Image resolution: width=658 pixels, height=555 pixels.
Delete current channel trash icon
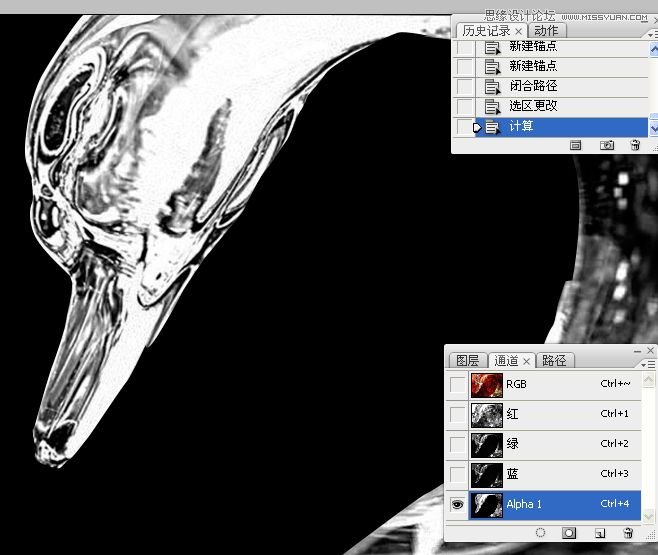[x=628, y=533]
